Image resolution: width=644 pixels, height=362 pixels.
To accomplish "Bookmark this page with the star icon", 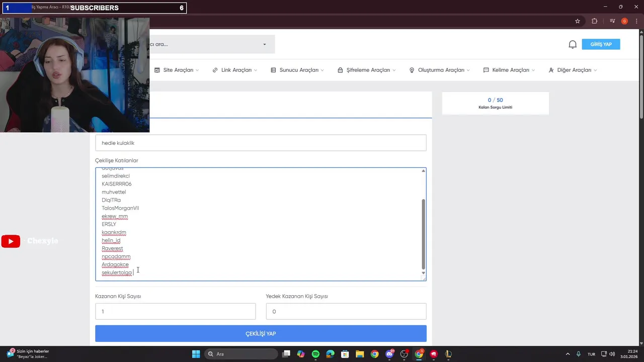I will click(578, 21).
